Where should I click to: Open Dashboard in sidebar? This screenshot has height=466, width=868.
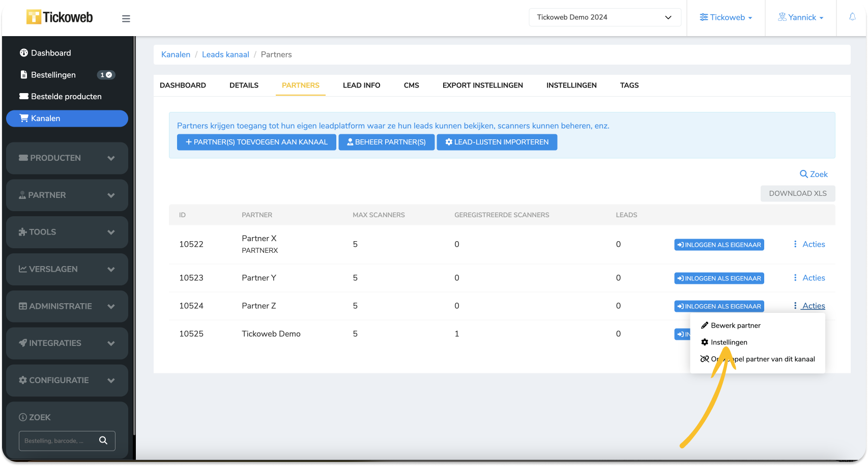(45, 53)
